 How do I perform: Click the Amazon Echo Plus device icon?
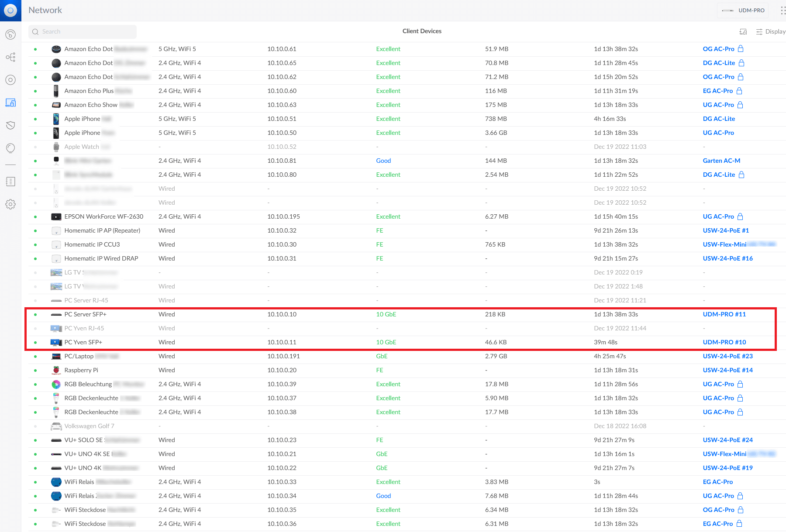point(56,91)
